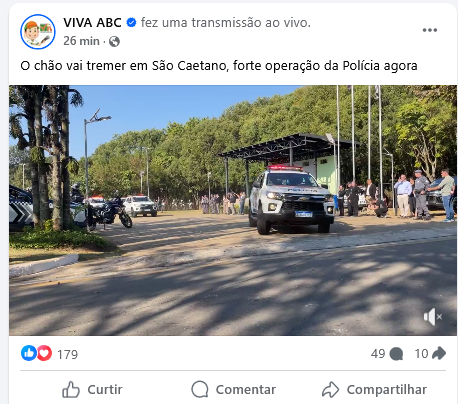
Task: Click the VIVA ABC page name
Action: click(x=92, y=23)
